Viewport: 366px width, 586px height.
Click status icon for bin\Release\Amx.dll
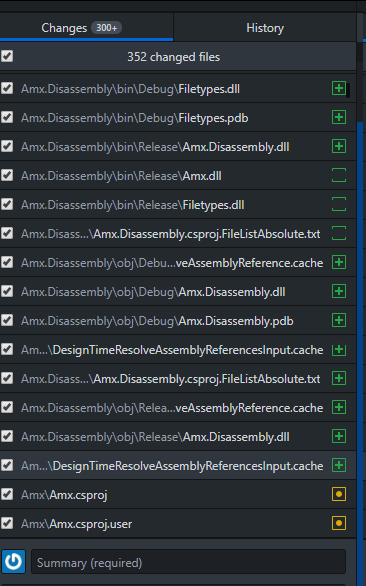(x=339, y=175)
